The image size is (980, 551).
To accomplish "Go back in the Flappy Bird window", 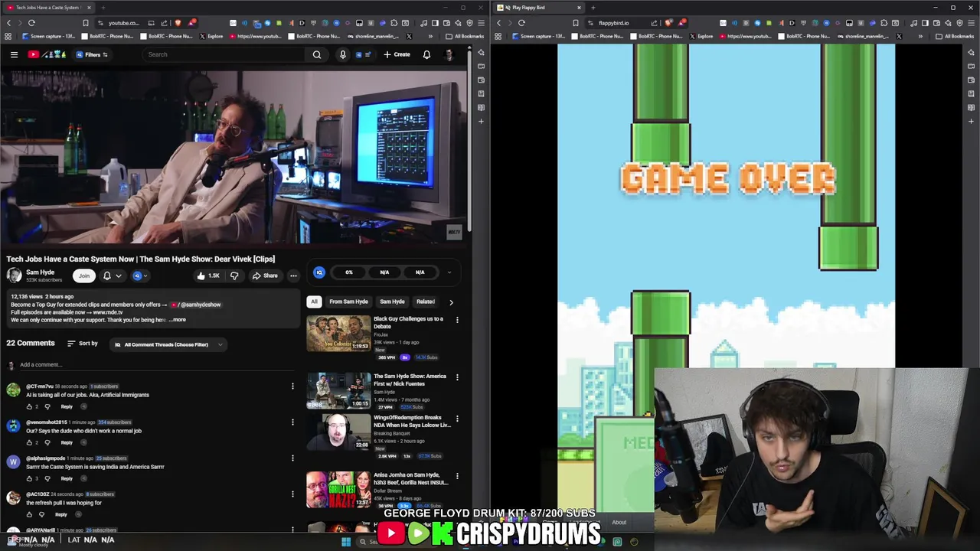I will (498, 23).
